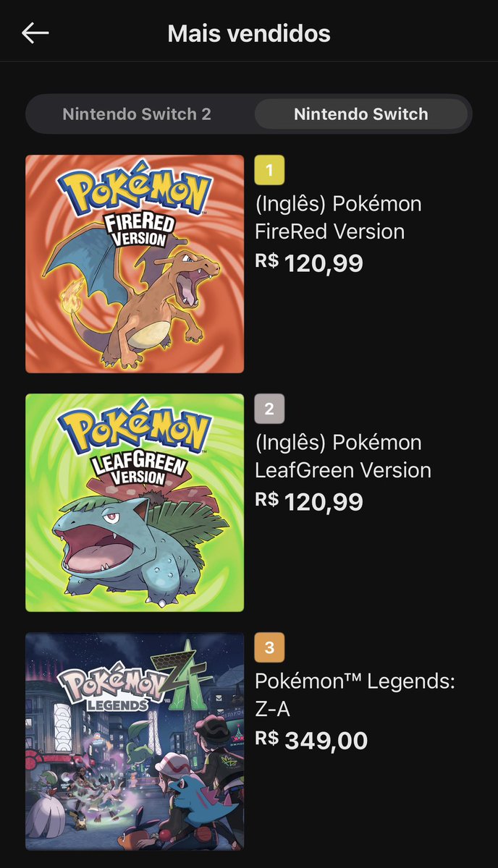Open the Pokémon Legends: Z-A title link

coord(355,695)
